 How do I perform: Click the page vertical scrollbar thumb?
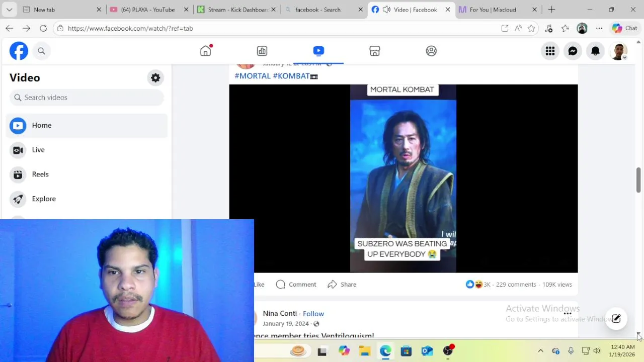(638, 180)
